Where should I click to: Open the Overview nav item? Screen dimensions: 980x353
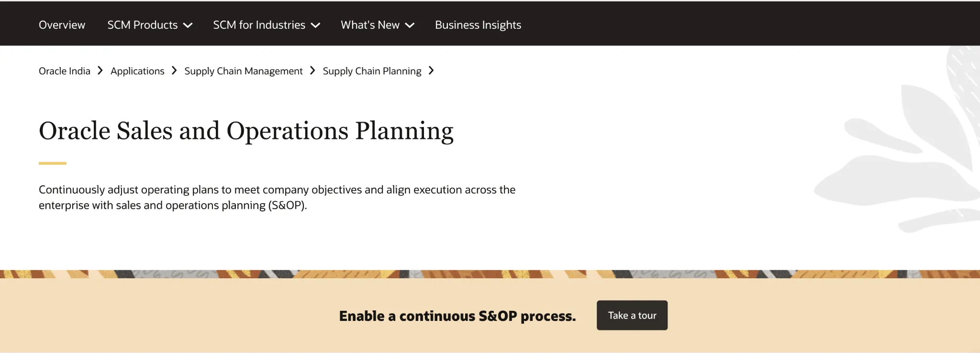62,25
